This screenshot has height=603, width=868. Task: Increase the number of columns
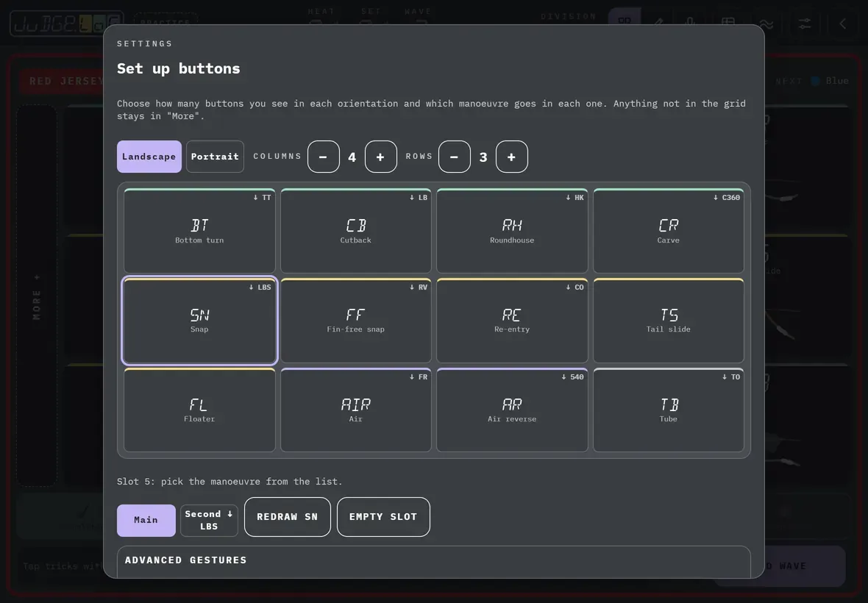point(381,157)
